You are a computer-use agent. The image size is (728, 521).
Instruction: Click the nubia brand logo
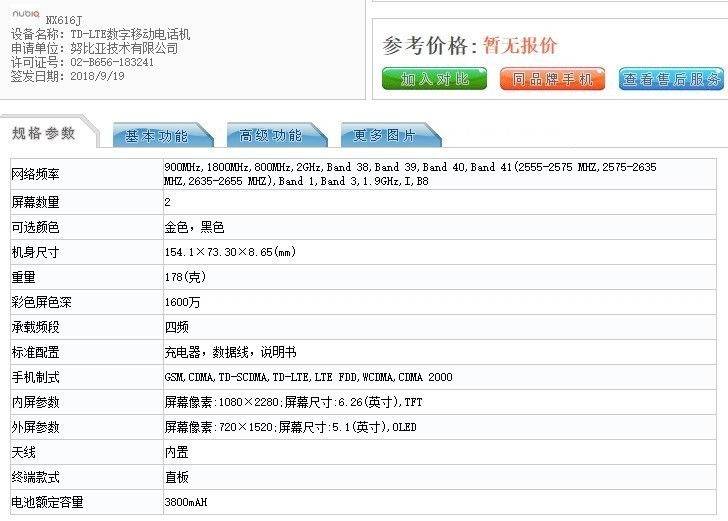pyautogui.click(x=26, y=13)
